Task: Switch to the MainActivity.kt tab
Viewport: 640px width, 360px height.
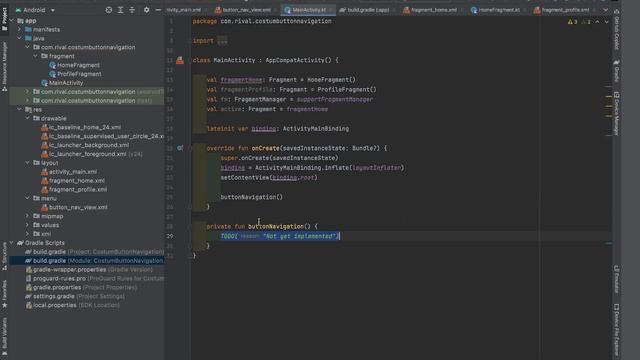Action: click(x=308, y=10)
